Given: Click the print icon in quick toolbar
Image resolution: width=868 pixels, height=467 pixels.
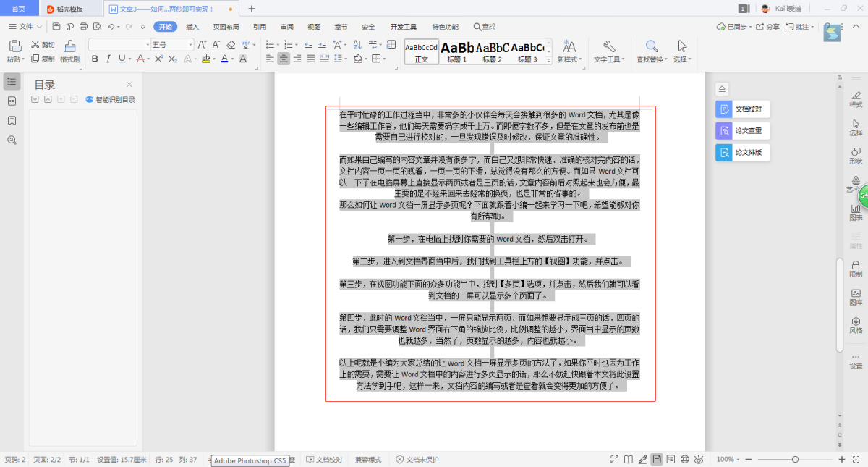Looking at the screenshot, I should 83,27.
